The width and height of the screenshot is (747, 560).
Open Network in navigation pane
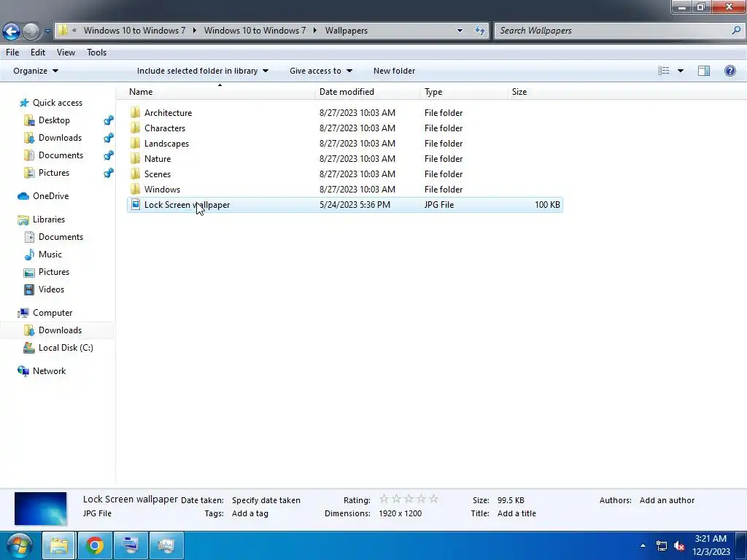tap(42, 371)
